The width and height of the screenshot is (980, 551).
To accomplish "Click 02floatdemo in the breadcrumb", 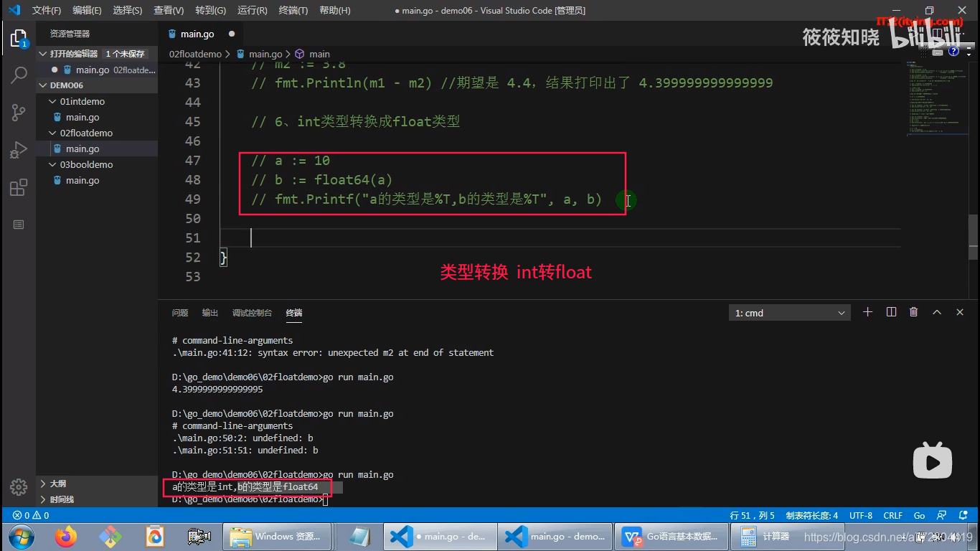I will click(x=195, y=54).
